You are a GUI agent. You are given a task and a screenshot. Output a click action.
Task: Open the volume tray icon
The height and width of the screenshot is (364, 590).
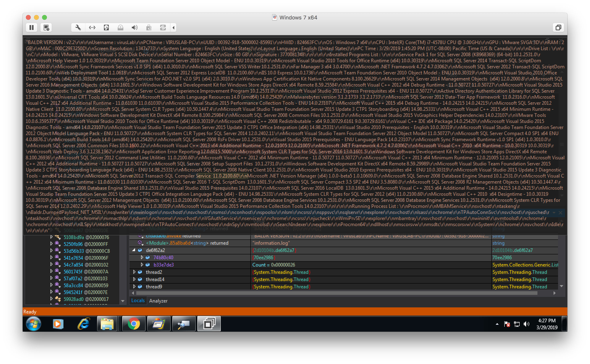coord(527,324)
